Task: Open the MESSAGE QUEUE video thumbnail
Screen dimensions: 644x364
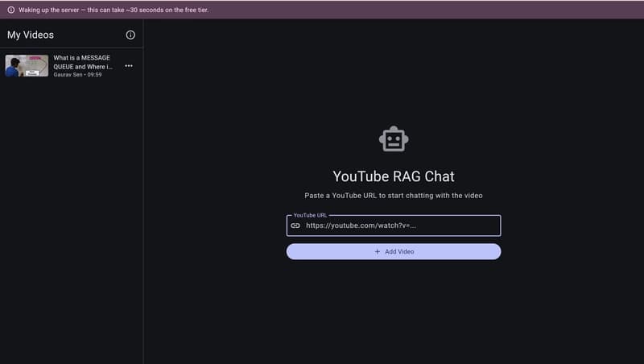Action: click(x=27, y=66)
